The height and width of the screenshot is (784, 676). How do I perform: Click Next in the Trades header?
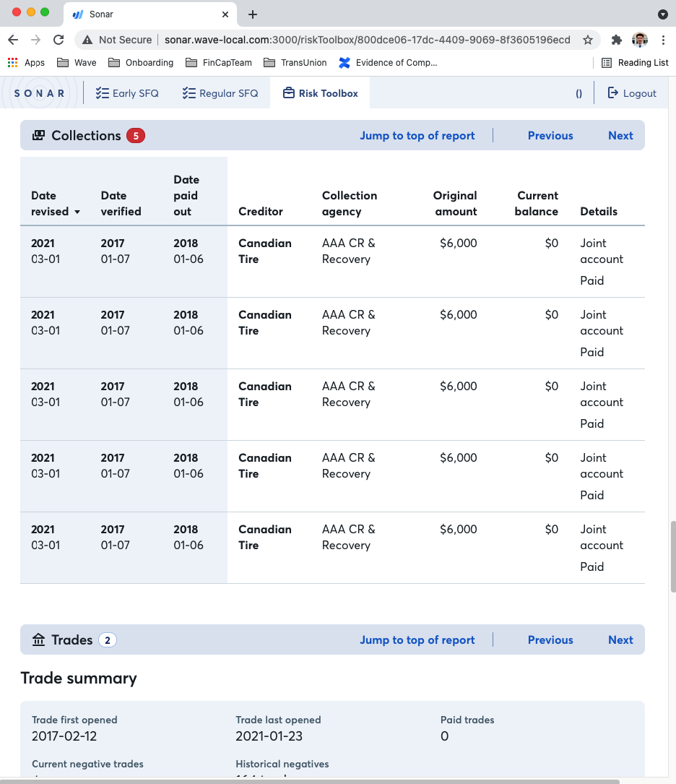coord(620,639)
